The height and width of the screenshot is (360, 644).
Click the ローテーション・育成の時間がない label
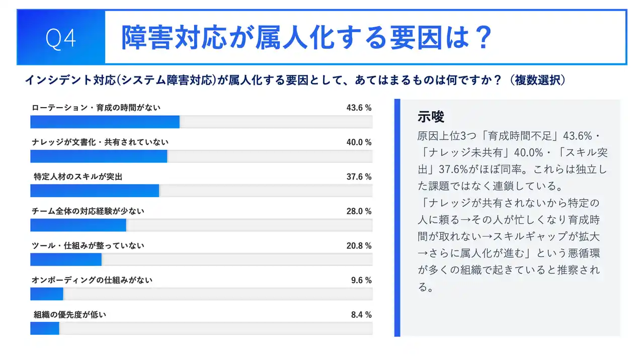96,108
